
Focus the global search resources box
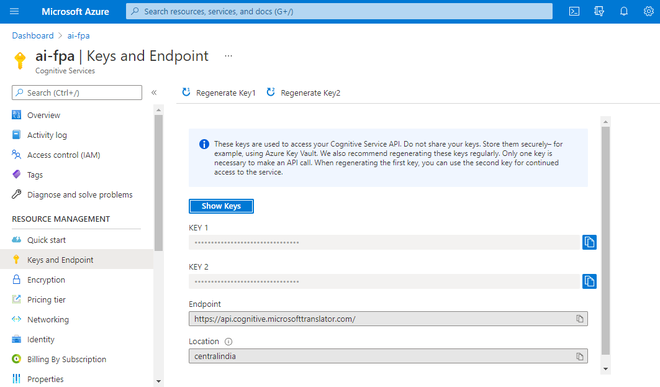coord(339,11)
